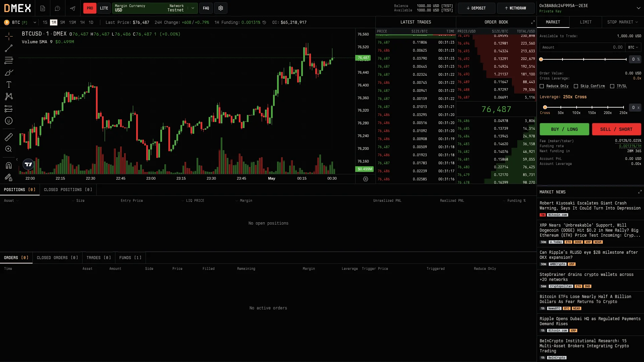Open chart settings gear below the price scale
The width and height of the screenshot is (644, 362).
pyautogui.click(x=366, y=179)
